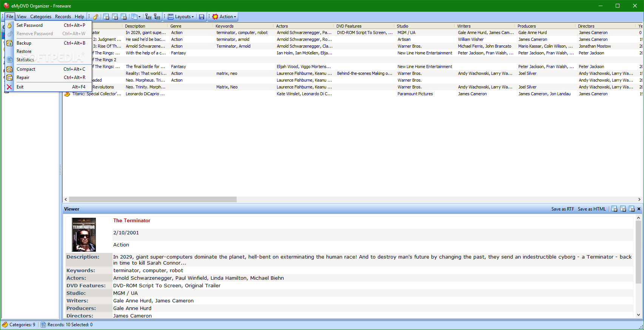Open the Help menu
The height and width of the screenshot is (330, 644).
pyautogui.click(x=79, y=17)
